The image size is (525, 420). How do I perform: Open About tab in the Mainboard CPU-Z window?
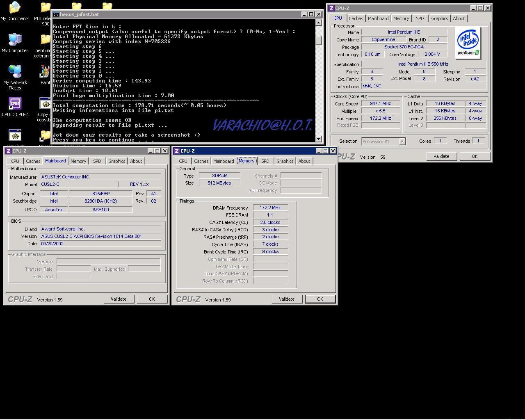[x=136, y=161]
